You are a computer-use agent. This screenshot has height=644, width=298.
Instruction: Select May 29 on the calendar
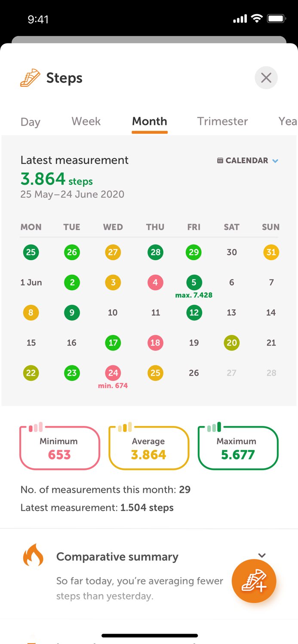[194, 252]
